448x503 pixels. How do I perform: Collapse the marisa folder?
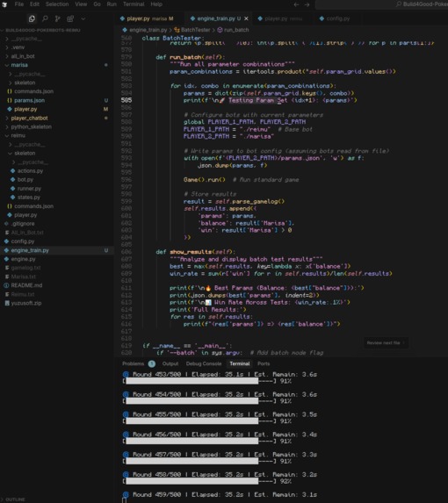coord(19,65)
